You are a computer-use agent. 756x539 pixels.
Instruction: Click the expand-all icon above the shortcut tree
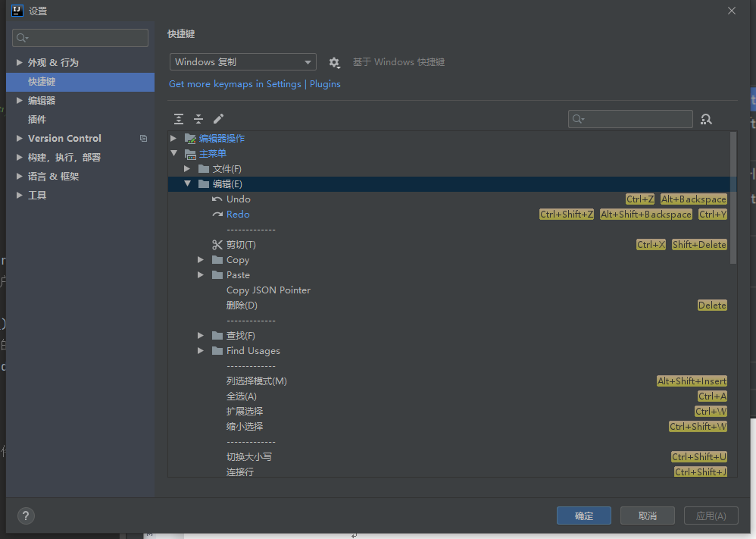[x=178, y=119]
